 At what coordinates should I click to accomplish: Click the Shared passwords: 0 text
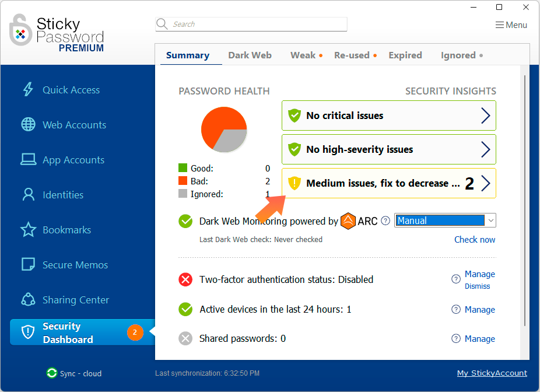click(x=243, y=338)
